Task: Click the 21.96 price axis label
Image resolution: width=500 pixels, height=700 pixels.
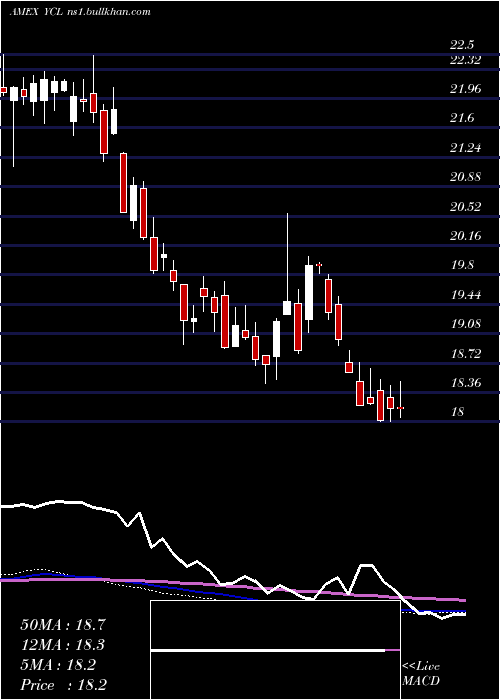Action: coord(466,89)
